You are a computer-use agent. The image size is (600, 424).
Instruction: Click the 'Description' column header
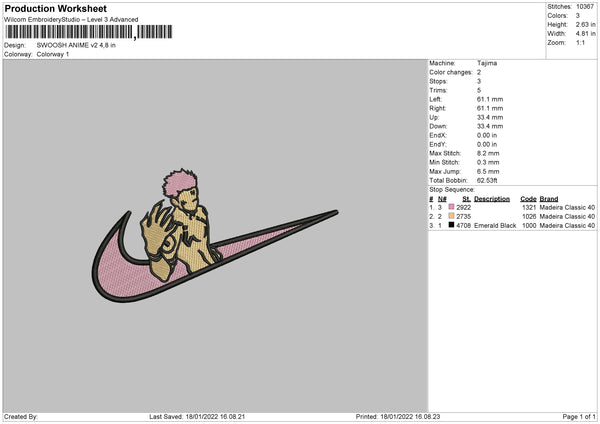tap(492, 199)
